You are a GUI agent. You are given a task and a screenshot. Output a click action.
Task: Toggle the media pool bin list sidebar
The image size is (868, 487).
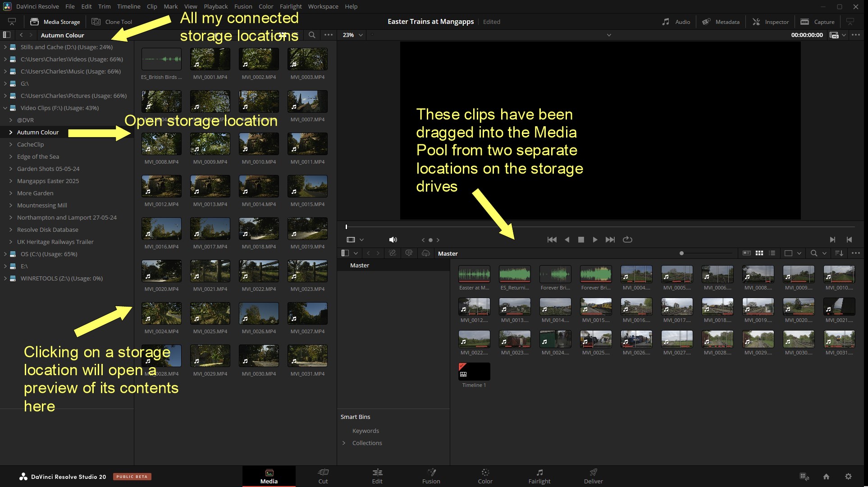tap(345, 253)
